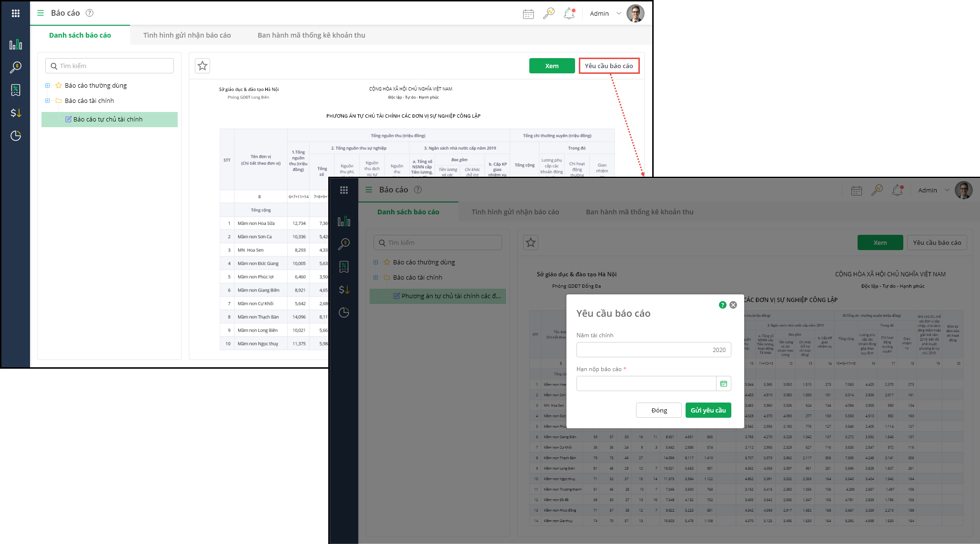Expand Báo cáo tài chính folder

(x=47, y=101)
